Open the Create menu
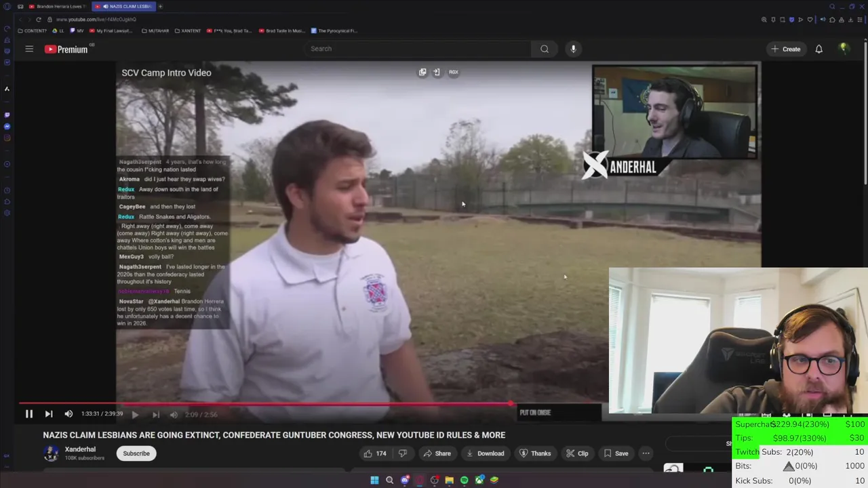The height and width of the screenshot is (488, 868). click(x=786, y=49)
